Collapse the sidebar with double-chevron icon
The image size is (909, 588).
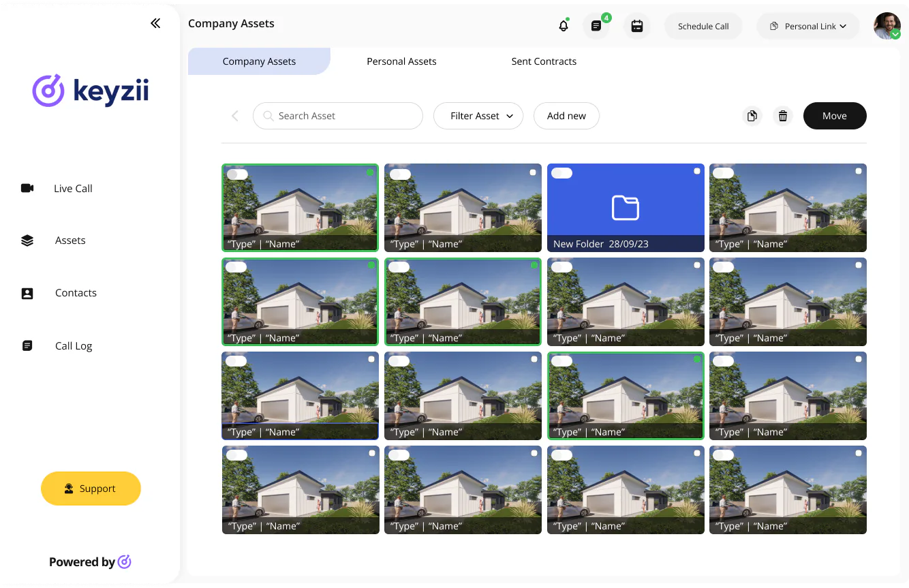point(155,23)
